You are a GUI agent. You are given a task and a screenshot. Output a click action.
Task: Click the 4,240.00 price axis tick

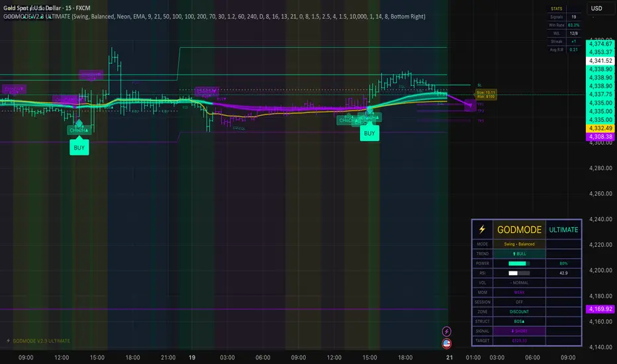(x=600, y=219)
